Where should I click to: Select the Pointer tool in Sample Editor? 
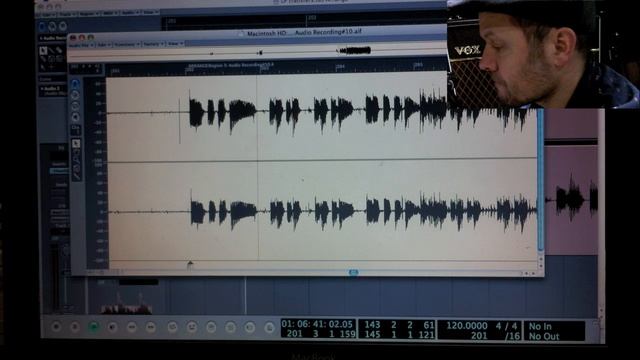pos(76,144)
